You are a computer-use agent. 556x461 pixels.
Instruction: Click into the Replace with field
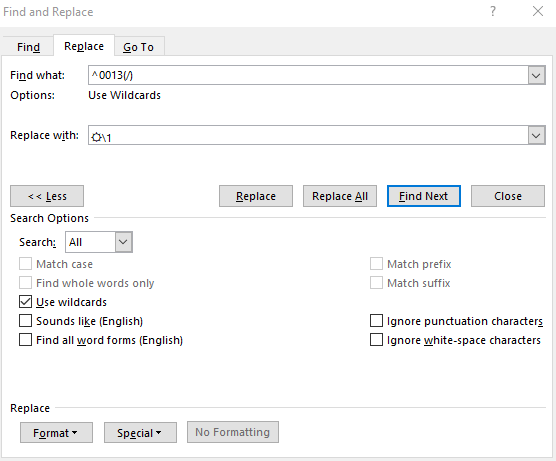click(x=308, y=135)
